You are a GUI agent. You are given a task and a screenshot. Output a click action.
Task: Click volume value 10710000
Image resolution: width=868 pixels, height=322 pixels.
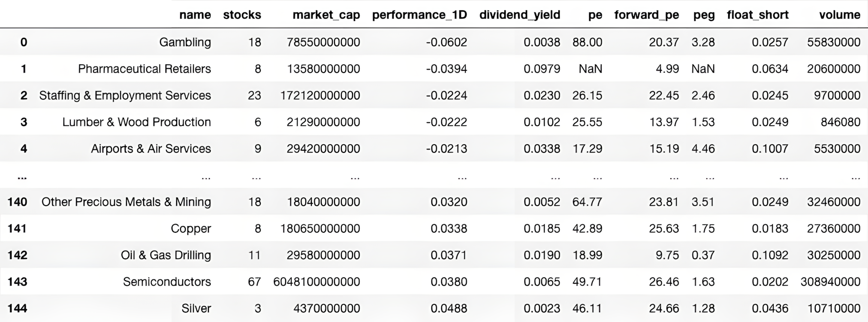pos(834,308)
